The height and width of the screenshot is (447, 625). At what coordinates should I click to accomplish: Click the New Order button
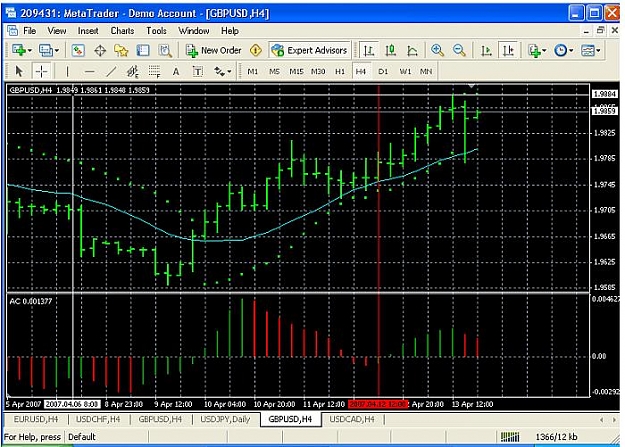(x=214, y=51)
